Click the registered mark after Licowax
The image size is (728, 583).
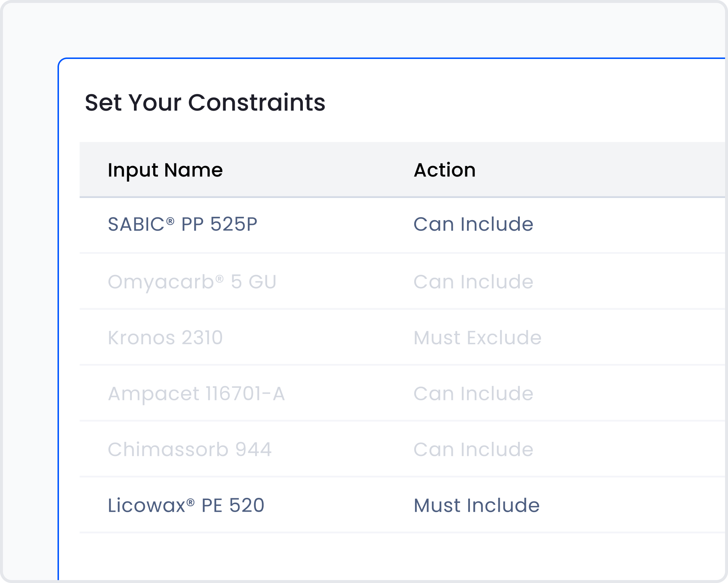(190, 502)
